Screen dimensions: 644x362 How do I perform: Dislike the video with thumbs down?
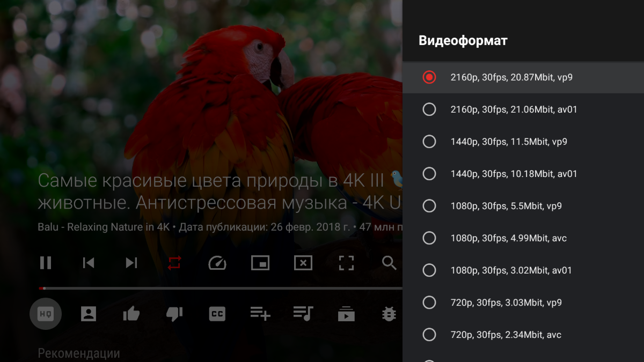[174, 314]
